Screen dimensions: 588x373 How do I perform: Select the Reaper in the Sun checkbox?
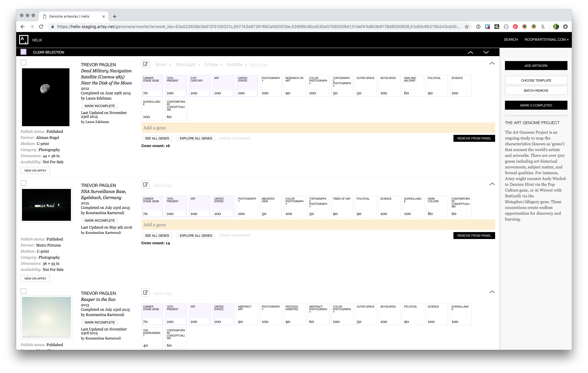(x=23, y=291)
